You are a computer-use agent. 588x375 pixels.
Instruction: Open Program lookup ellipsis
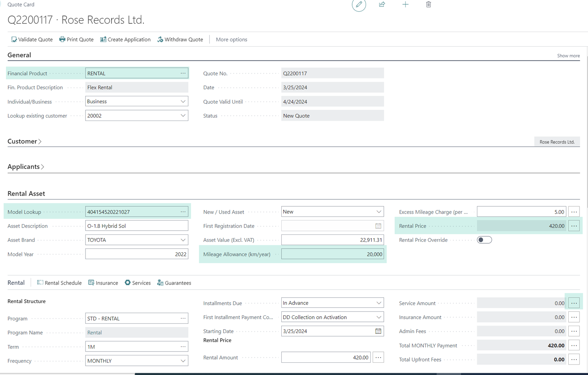click(183, 318)
